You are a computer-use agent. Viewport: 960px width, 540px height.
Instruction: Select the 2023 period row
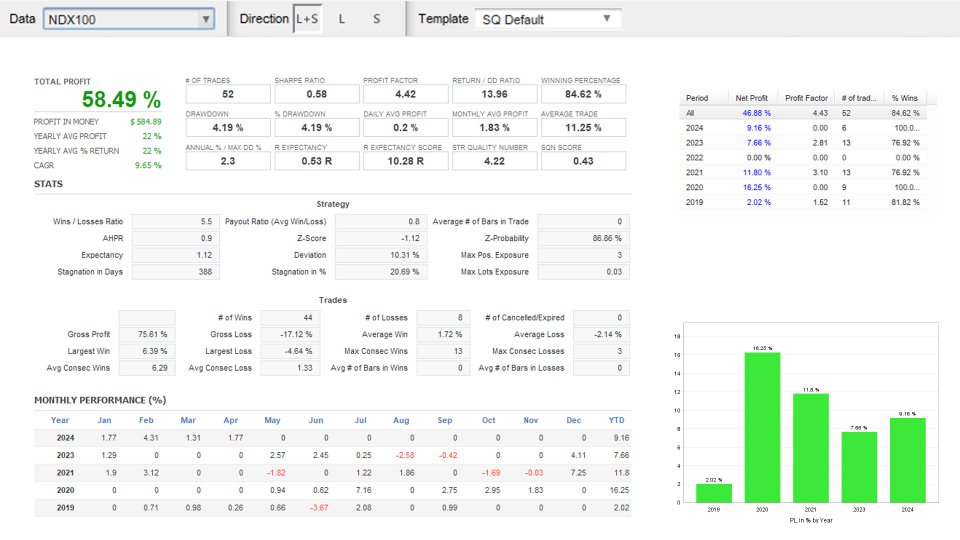point(802,143)
